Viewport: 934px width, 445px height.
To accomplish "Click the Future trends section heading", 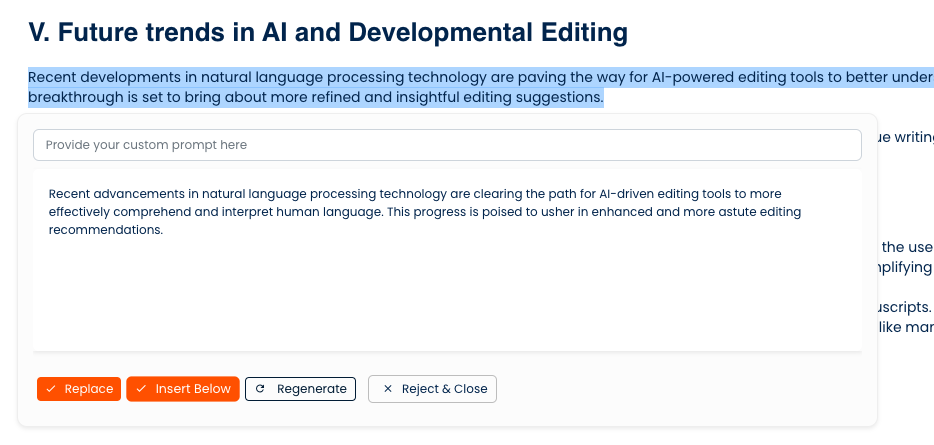I will [x=328, y=32].
